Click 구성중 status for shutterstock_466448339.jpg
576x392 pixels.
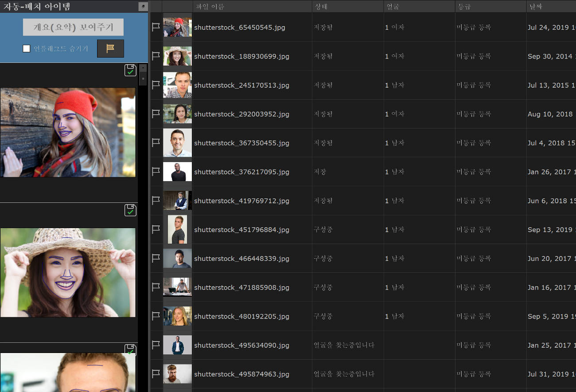[x=323, y=258]
